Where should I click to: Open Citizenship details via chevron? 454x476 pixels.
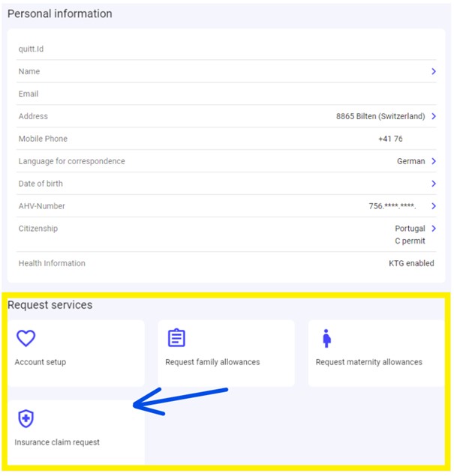tap(434, 229)
